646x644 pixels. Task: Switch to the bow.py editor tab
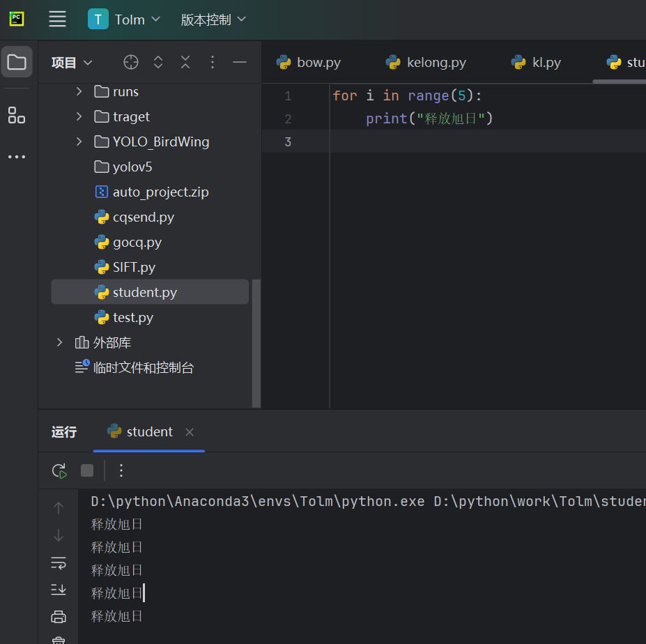(x=309, y=63)
